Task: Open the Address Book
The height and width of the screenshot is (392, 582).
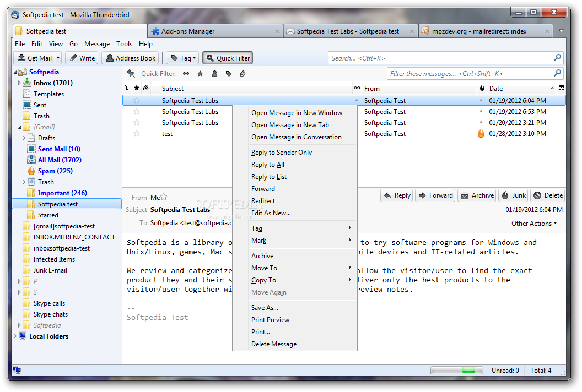Action: tap(131, 58)
